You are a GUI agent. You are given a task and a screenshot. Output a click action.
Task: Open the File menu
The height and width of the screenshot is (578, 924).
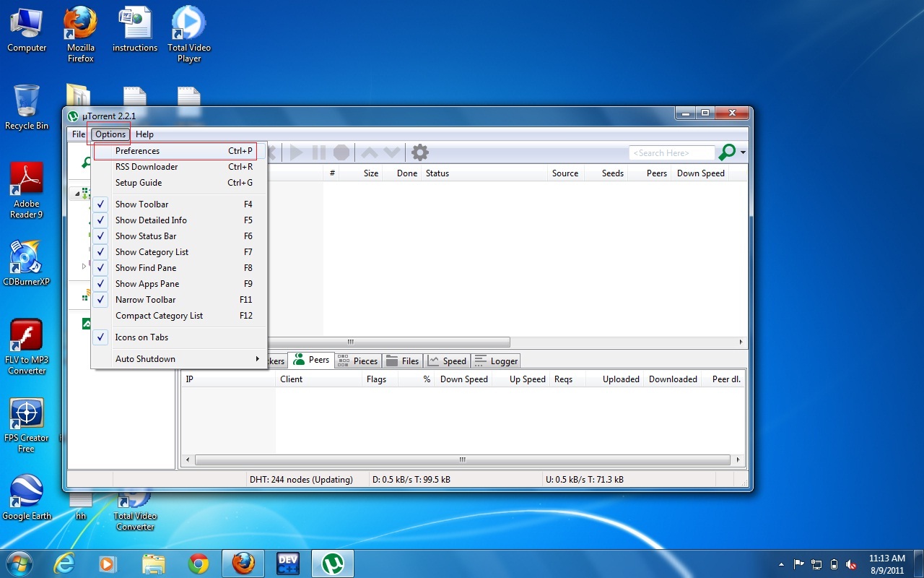[x=79, y=134]
